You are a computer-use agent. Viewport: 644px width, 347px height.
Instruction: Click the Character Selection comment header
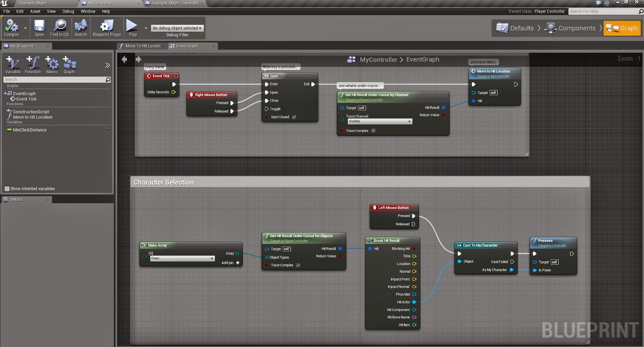coord(360,182)
